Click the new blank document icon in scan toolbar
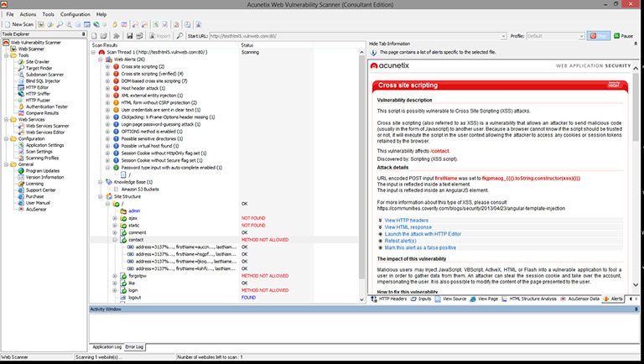Screen dimensions: 644x364 coord(95,36)
